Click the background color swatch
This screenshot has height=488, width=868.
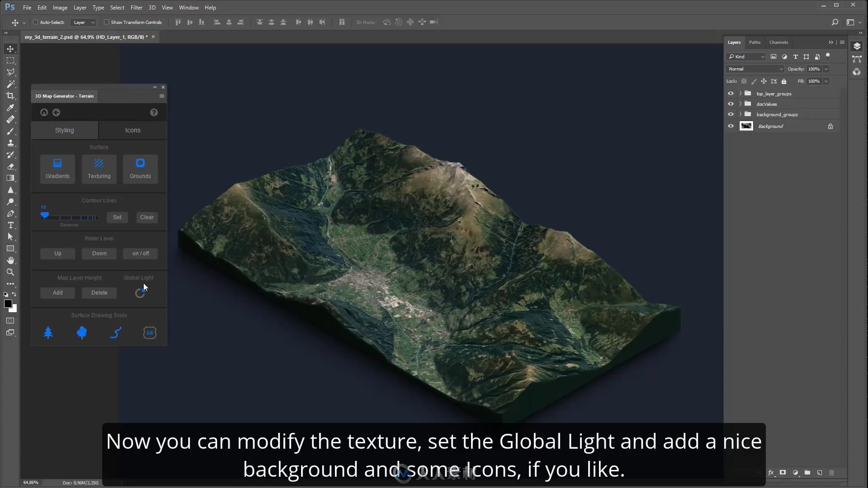point(14,310)
